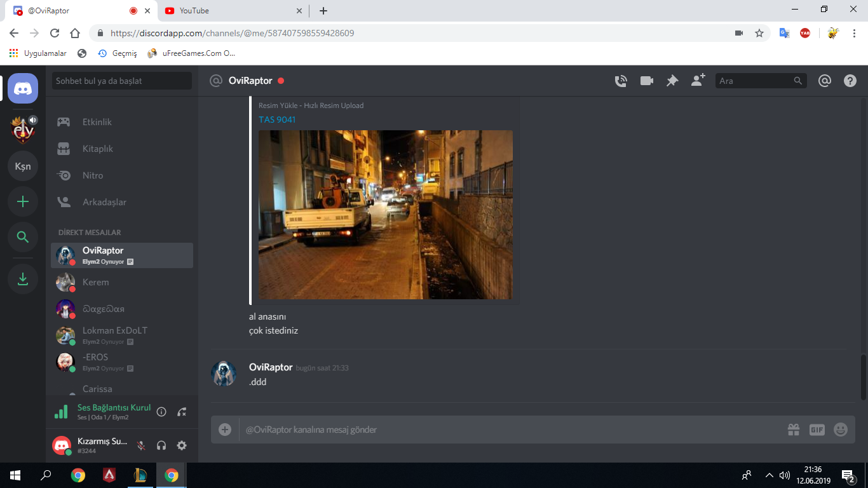Open the GIF picker
Screen dimensions: 868x488
(817, 430)
